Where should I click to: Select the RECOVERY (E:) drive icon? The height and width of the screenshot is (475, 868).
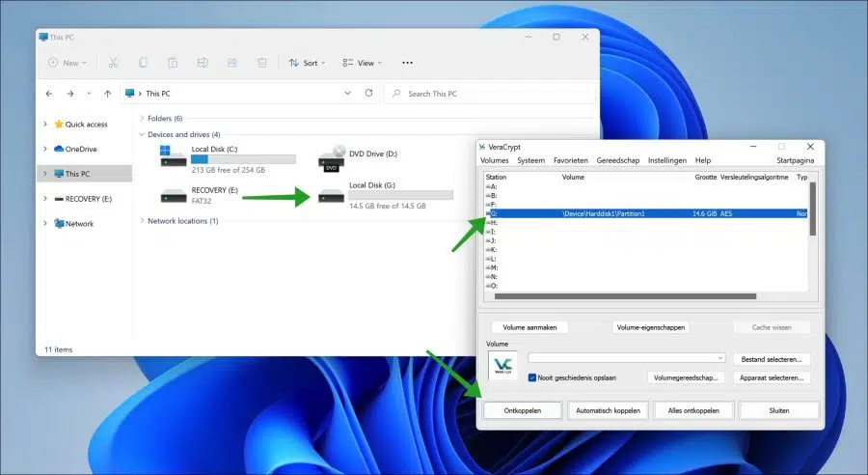[174, 196]
